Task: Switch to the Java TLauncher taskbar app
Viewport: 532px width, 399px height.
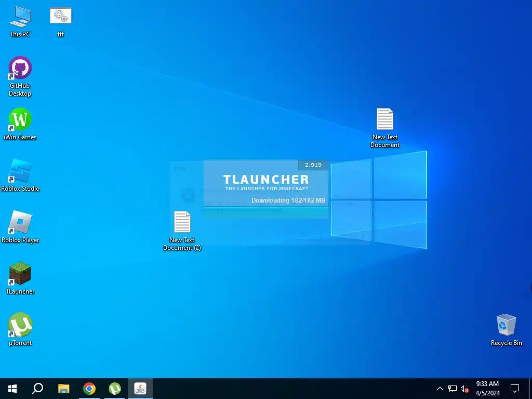Action: point(140,389)
